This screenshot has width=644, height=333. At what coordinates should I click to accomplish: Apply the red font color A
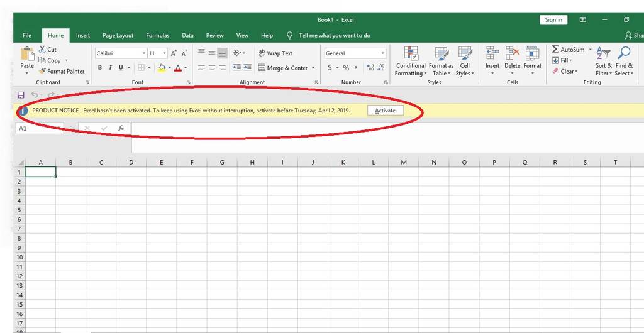[178, 68]
